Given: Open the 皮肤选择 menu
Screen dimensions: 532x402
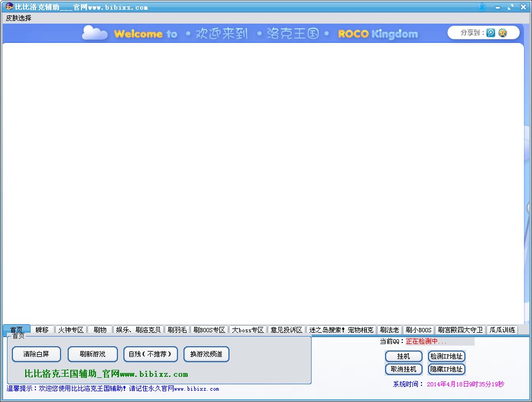Looking at the screenshot, I should pos(19,18).
